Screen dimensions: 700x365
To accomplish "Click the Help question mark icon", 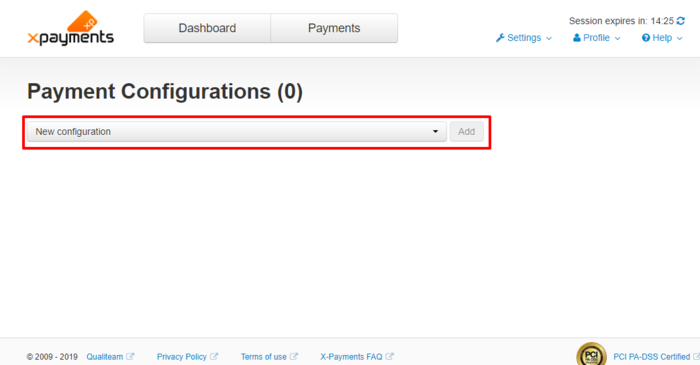I will (x=646, y=38).
